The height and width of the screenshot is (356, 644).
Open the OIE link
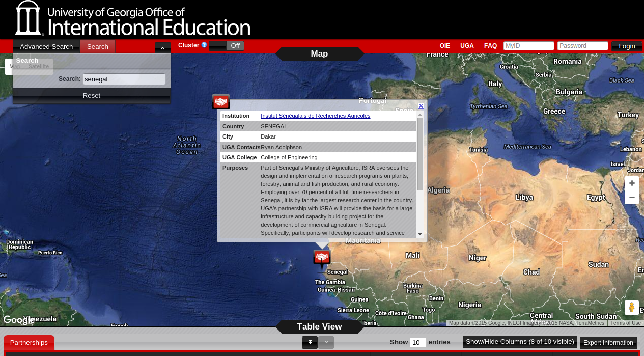tap(445, 46)
